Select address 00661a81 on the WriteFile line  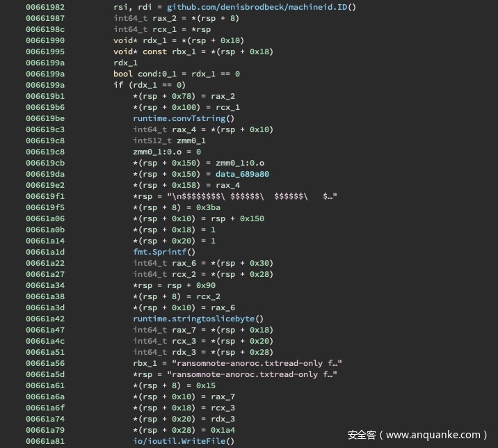tap(45, 441)
